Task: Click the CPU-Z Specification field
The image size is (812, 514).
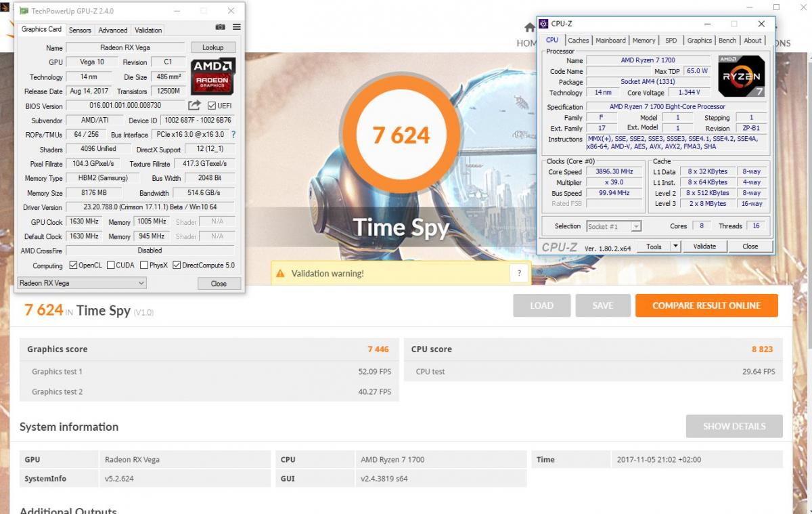Action: click(676, 107)
